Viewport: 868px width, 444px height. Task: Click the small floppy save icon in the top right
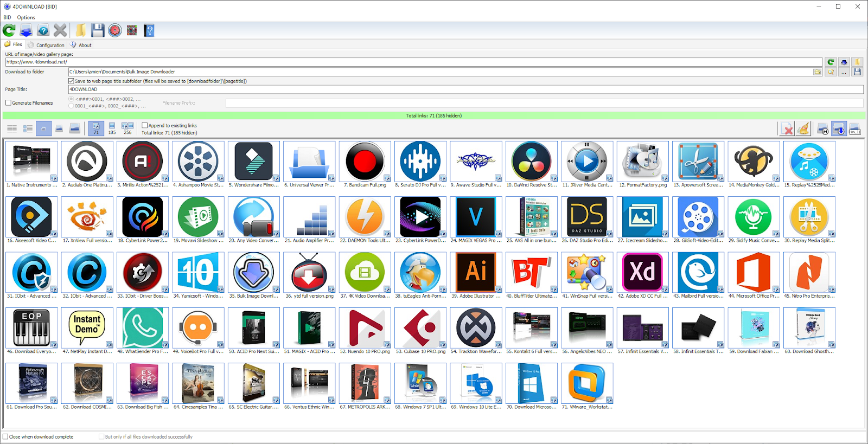point(857,72)
